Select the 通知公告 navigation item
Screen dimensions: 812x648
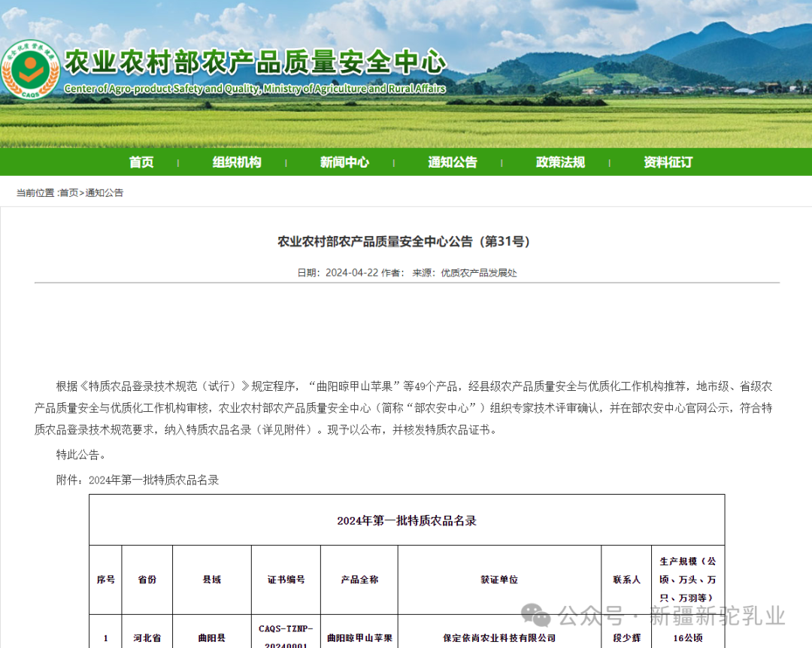[452, 162]
